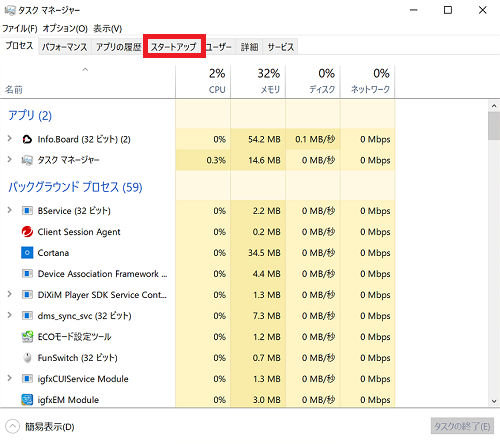Click the 7.3 MB memory value

[x=266, y=316]
